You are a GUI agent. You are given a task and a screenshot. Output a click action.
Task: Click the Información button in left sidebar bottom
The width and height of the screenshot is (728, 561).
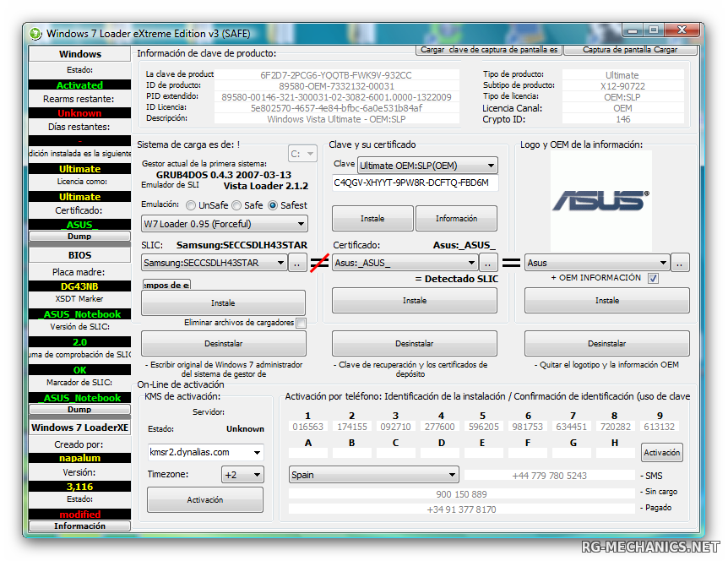(79, 526)
